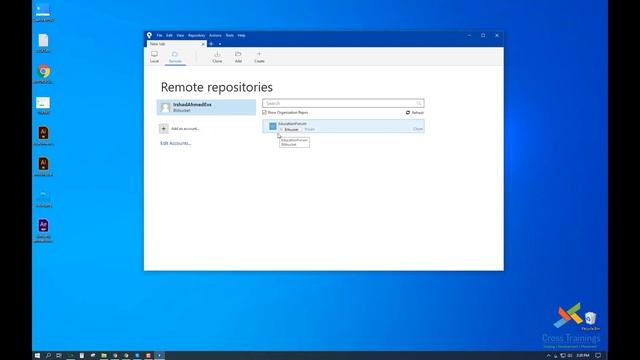Add a new tab with the plus icon
Image resolution: width=640 pixels, height=360 pixels.
211,44
